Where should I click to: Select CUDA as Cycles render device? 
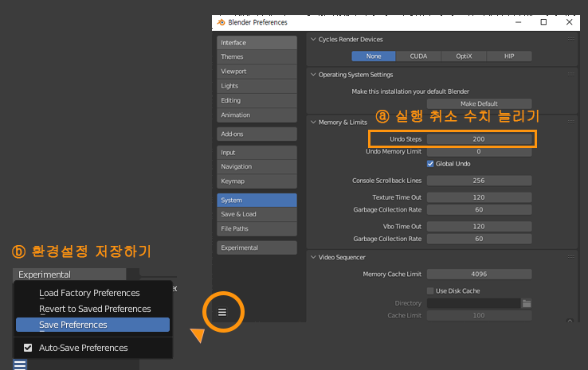point(418,56)
